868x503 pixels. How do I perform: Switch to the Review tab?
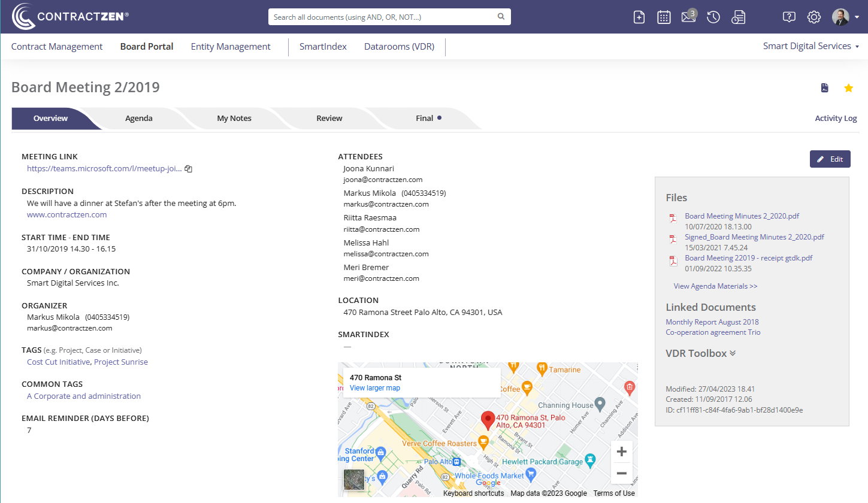[x=329, y=119]
